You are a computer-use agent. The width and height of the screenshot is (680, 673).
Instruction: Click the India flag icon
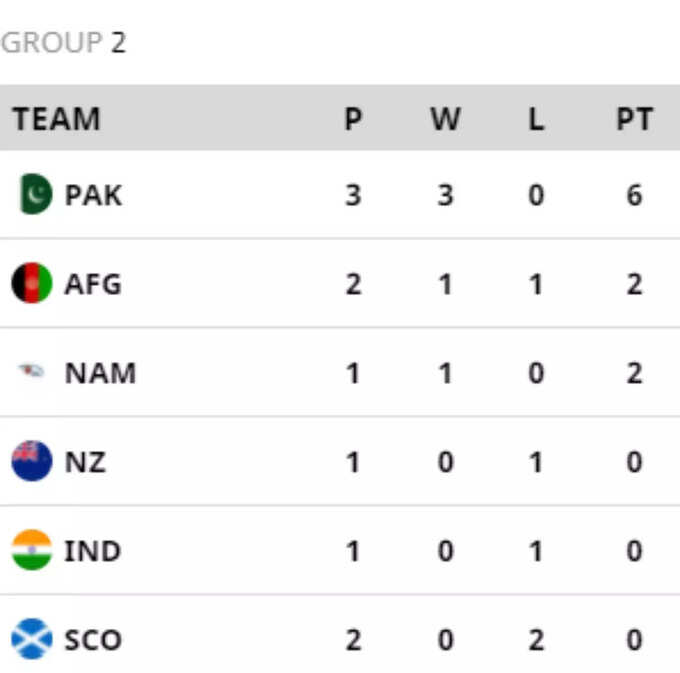(32, 550)
